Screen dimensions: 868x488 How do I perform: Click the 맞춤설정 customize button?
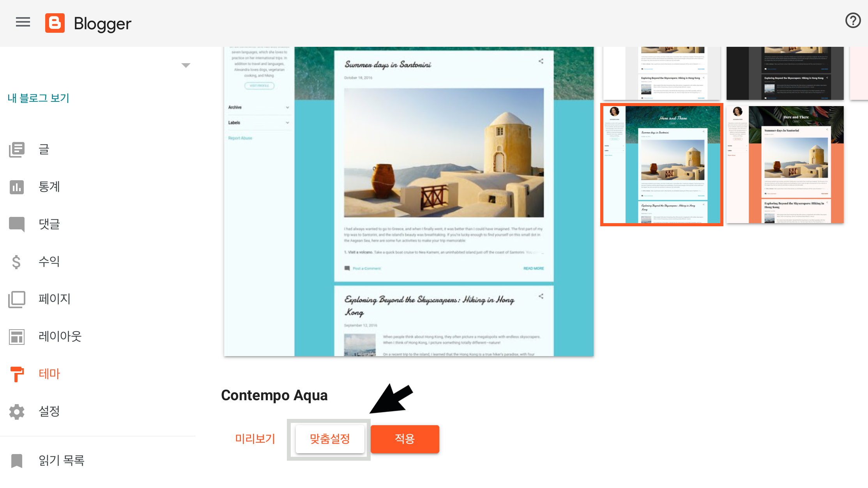(x=330, y=439)
